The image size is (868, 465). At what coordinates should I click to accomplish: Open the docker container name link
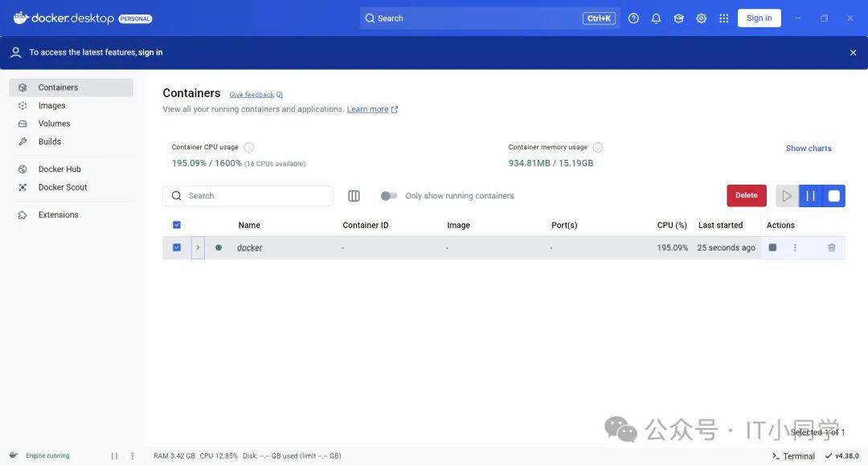coord(250,247)
